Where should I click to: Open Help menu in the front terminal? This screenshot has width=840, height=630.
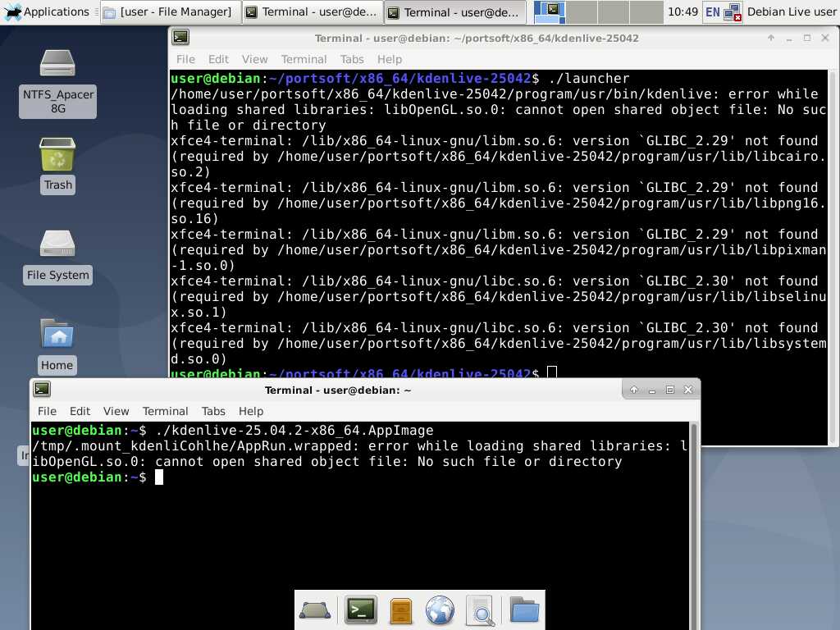251,411
